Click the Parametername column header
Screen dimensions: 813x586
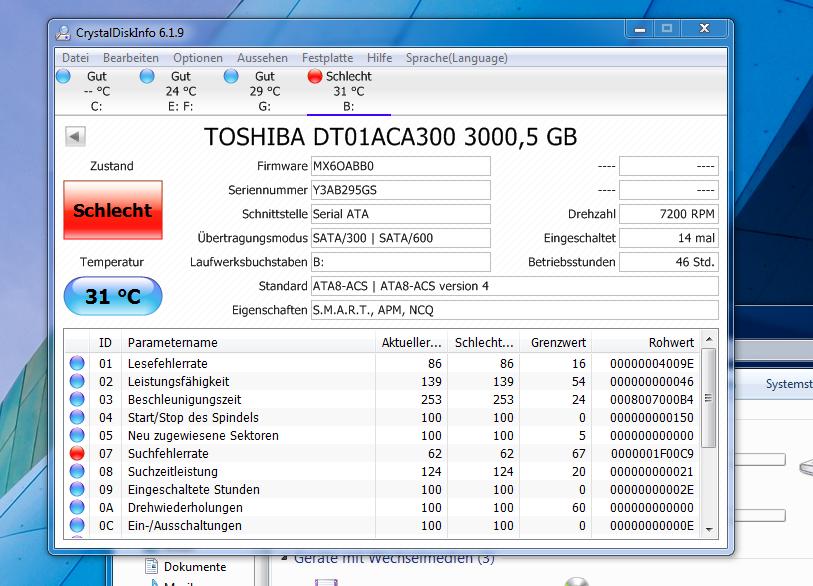(x=248, y=343)
